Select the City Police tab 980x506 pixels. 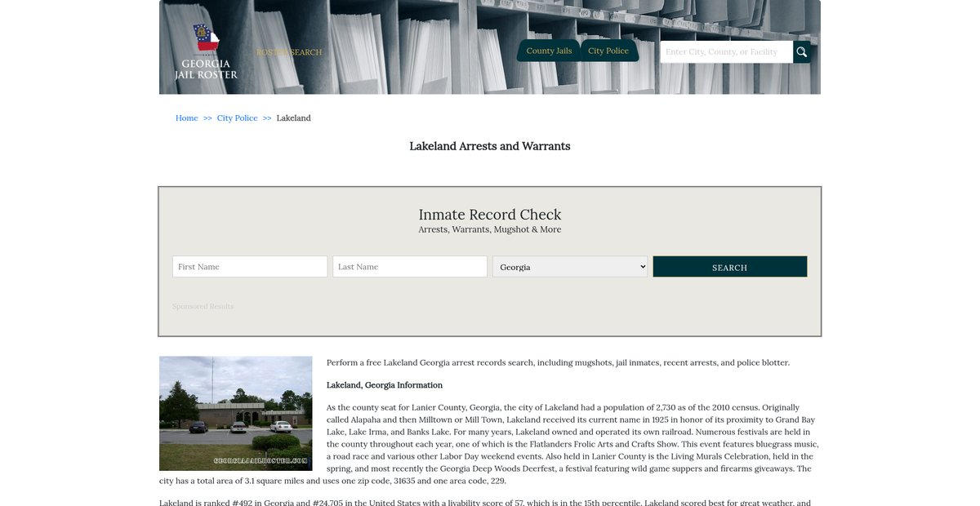tap(608, 51)
